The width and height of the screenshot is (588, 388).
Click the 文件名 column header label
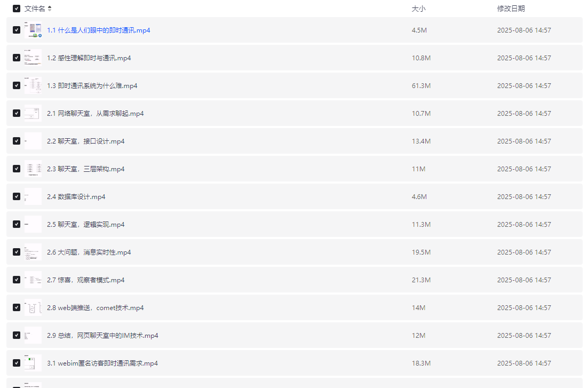35,9
